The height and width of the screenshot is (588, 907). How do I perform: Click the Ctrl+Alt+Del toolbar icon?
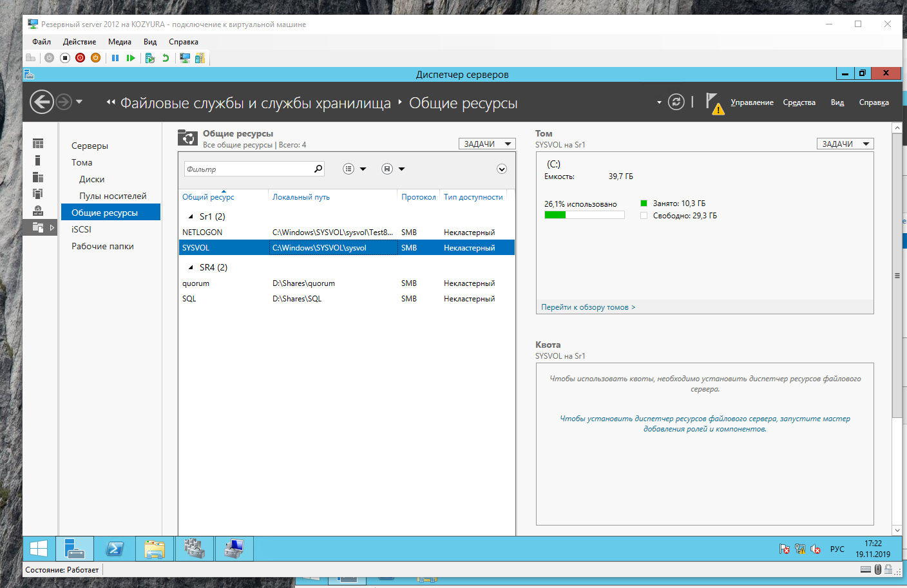(x=30, y=58)
